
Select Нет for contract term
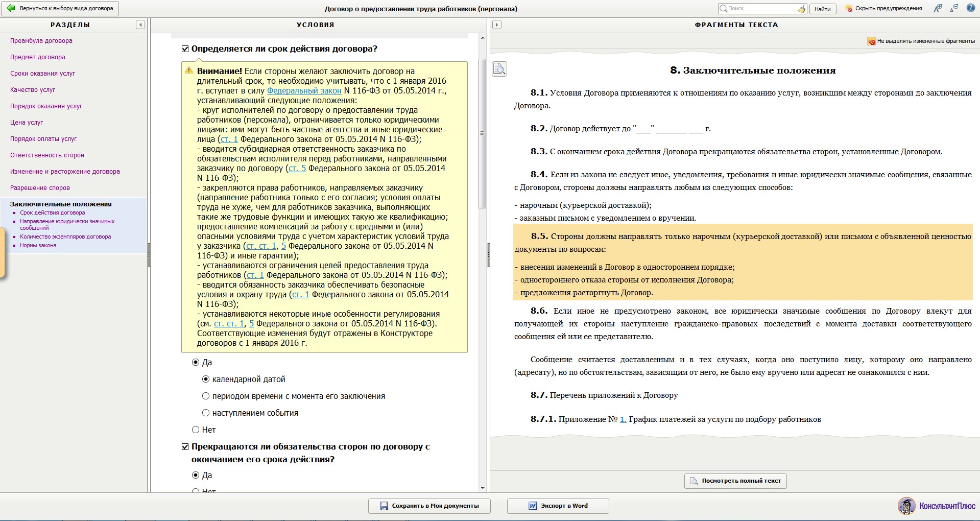point(196,430)
